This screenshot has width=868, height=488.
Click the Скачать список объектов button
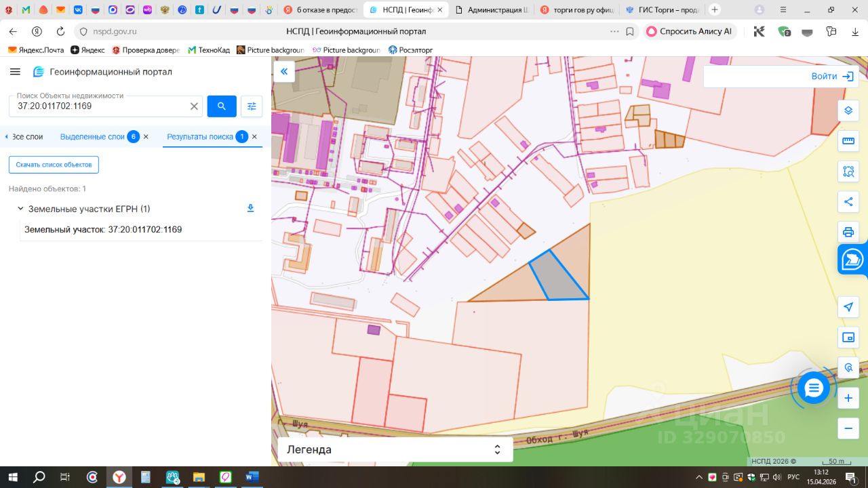[54, 165]
